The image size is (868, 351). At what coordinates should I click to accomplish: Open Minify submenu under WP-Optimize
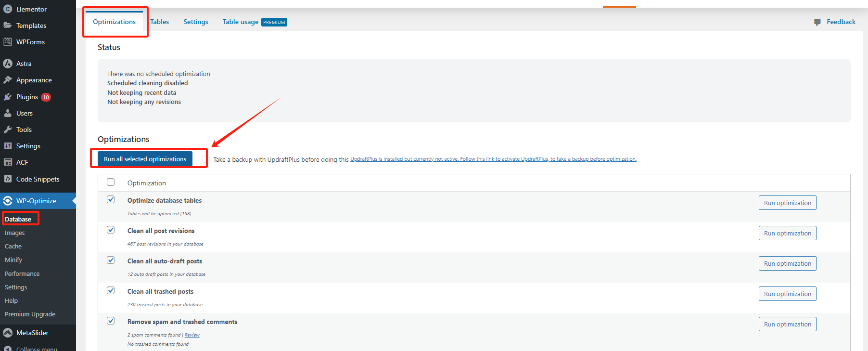[x=13, y=260]
